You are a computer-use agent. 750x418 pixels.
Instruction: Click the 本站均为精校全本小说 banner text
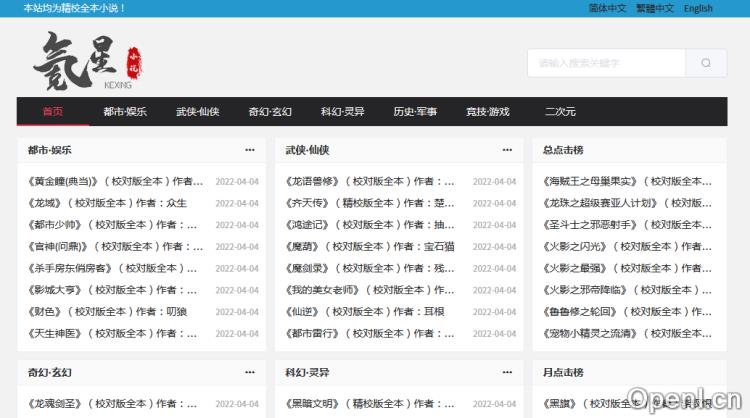[x=74, y=8]
